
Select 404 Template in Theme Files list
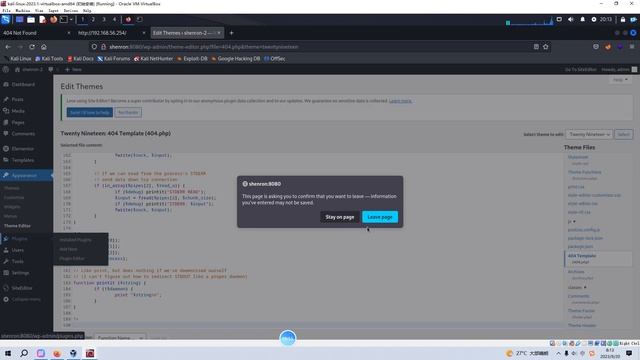click(582, 256)
